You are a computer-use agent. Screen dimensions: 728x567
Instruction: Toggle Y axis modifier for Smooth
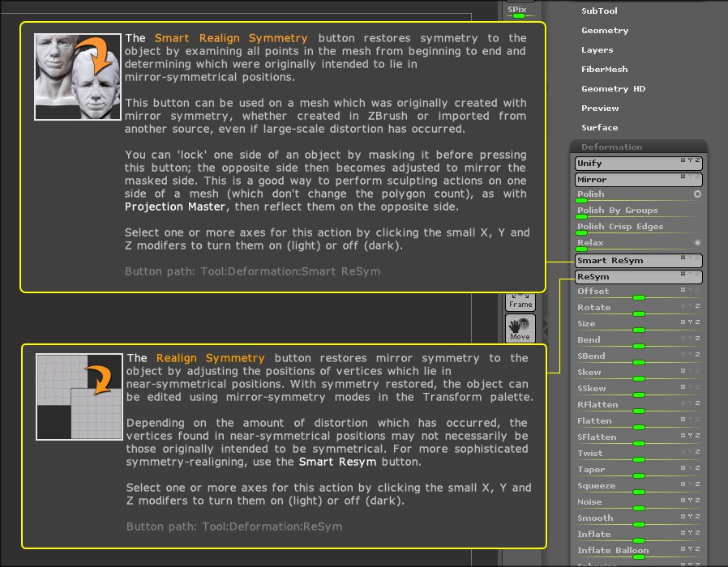691,517
